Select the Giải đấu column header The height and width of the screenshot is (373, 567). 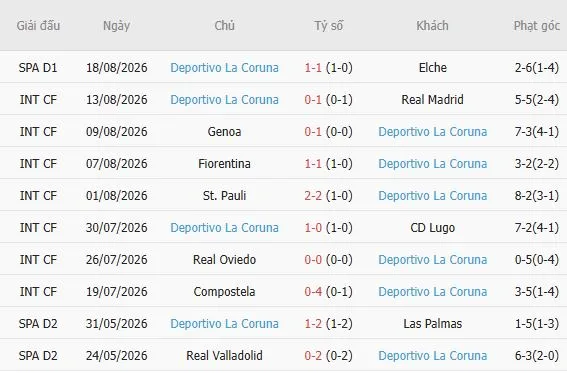(x=38, y=26)
